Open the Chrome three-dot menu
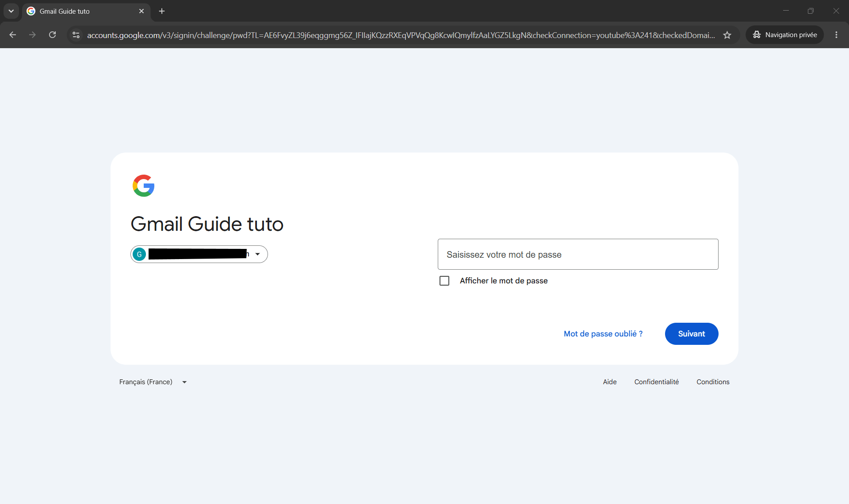The height and width of the screenshot is (504, 849). [x=836, y=35]
